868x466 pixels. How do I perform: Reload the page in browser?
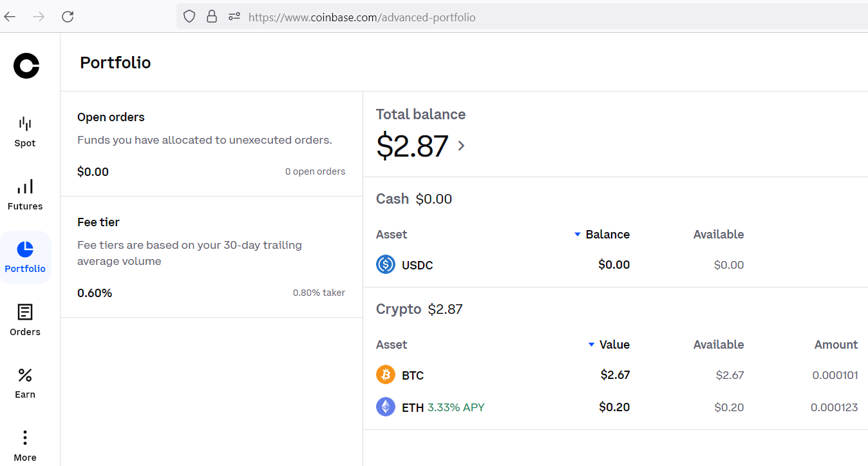pyautogui.click(x=68, y=17)
